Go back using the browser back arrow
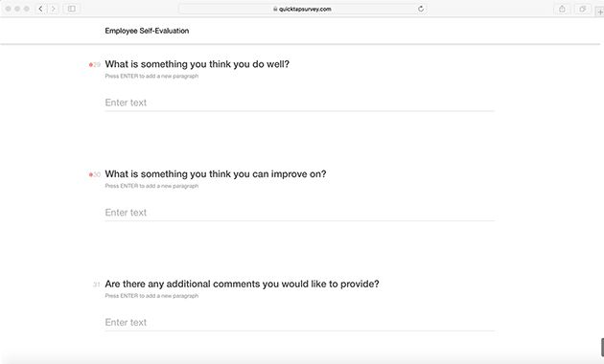 [x=40, y=9]
